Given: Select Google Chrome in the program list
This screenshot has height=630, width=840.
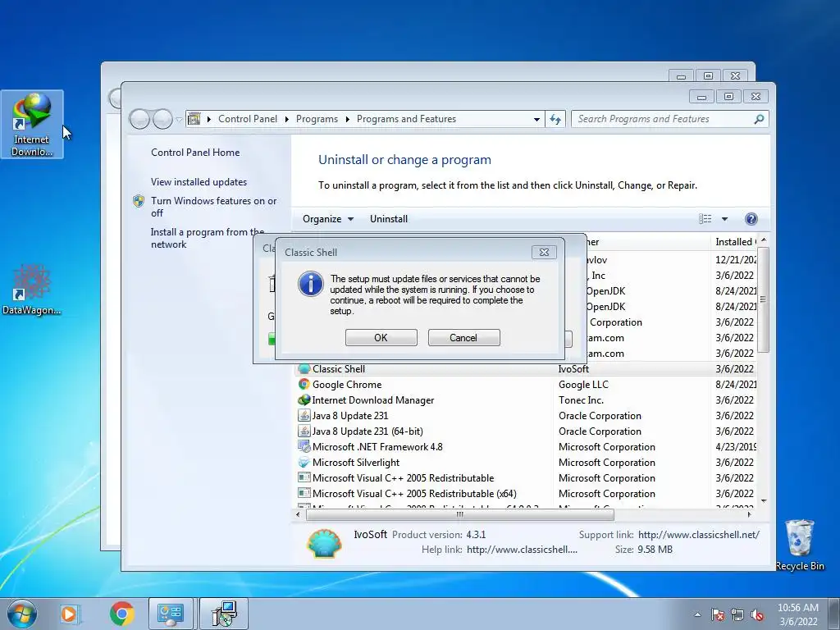Looking at the screenshot, I should 526,384.
